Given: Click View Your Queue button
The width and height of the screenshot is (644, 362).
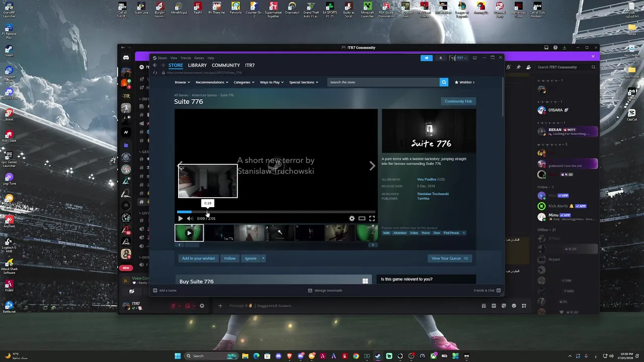Looking at the screenshot, I should click(450, 258).
